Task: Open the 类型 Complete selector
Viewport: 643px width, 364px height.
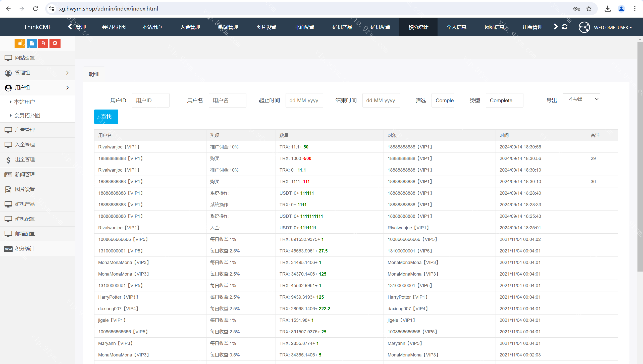Action: click(x=504, y=100)
